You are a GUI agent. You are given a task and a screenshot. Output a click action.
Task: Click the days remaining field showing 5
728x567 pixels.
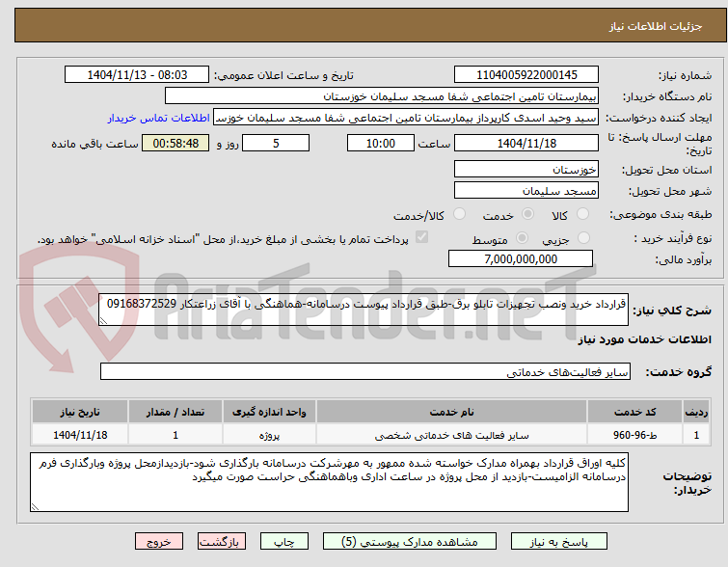click(x=276, y=143)
